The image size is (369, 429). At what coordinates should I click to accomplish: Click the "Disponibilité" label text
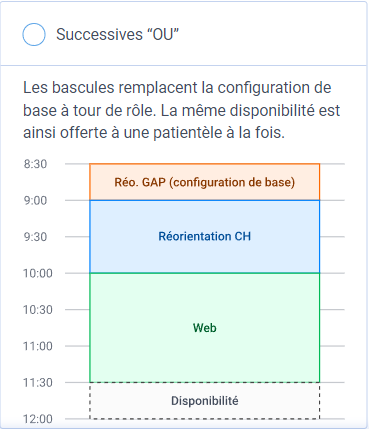coord(205,401)
